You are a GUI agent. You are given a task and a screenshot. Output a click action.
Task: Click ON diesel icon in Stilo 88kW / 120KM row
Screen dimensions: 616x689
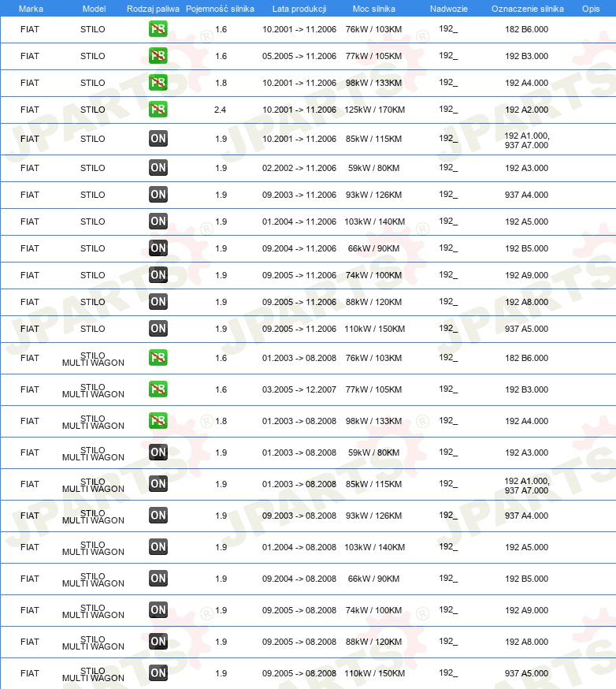158,301
